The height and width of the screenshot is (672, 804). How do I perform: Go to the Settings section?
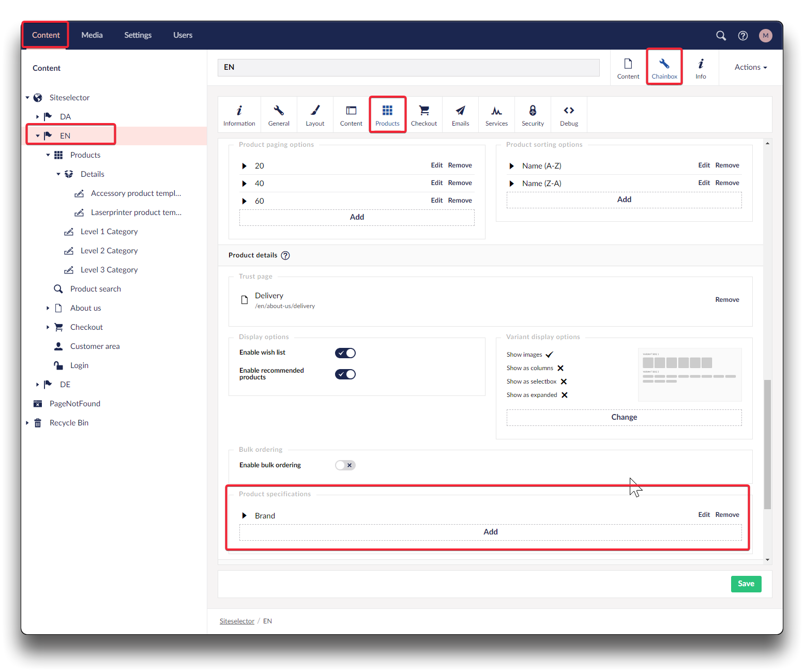pos(138,35)
